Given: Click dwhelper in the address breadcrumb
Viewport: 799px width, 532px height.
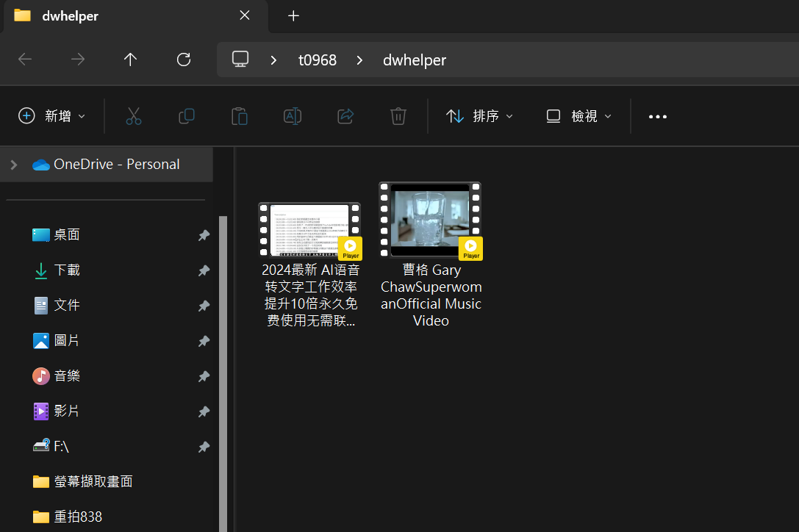Looking at the screenshot, I should tap(415, 60).
